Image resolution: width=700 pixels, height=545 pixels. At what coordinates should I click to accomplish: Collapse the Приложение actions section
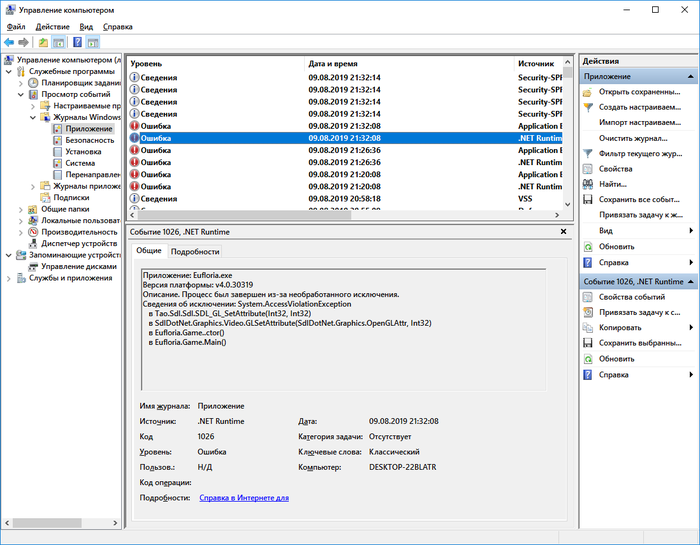click(691, 76)
